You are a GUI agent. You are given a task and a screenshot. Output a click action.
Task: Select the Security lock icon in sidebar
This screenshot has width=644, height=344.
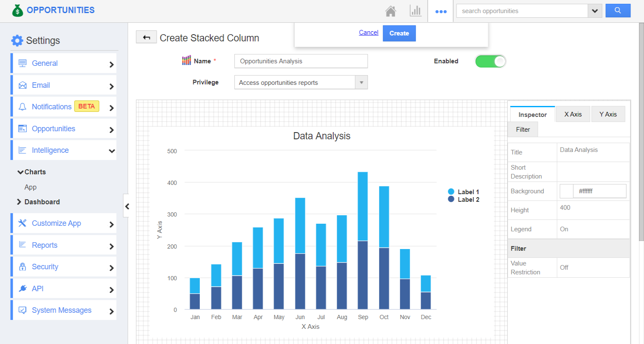click(22, 267)
